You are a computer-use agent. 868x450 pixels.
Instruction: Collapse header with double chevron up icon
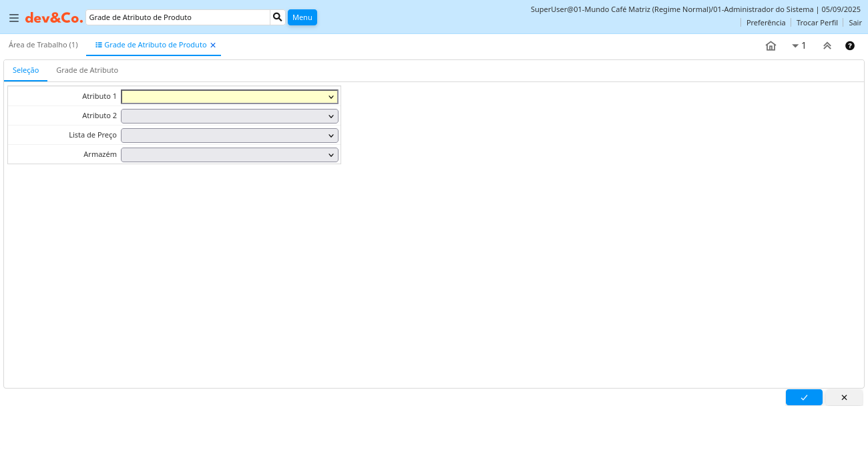tap(827, 46)
